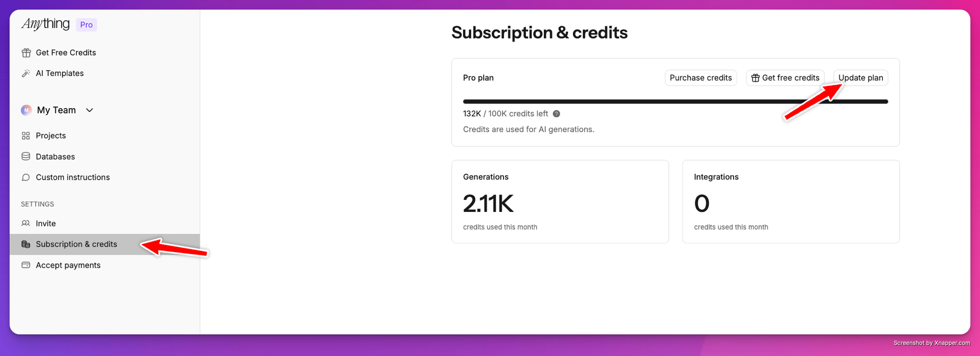Click the Subscription & credits coins icon
The height and width of the screenshot is (356, 980).
pos(26,244)
